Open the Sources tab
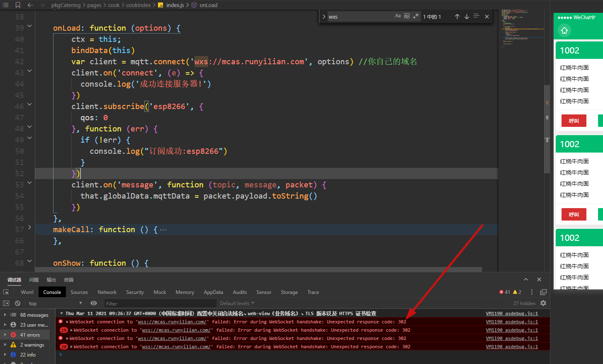Screen dimensions: 603x364 pyautogui.click(x=79, y=292)
